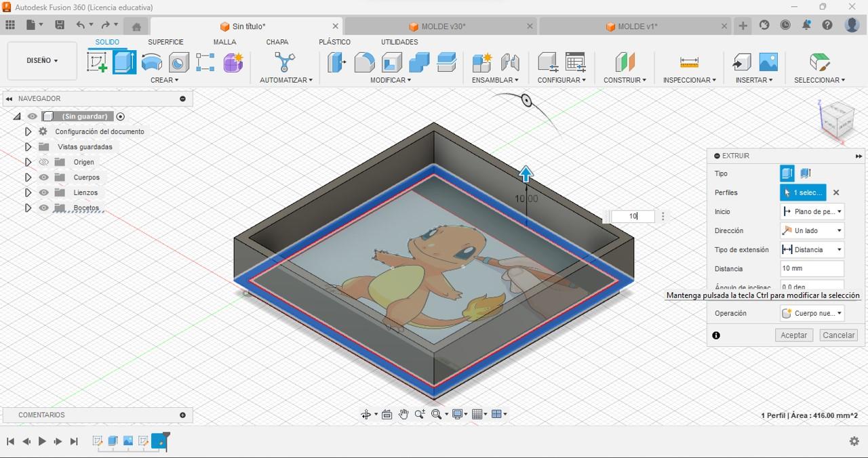Click the Perfiles 1 selec... button

click(803, 192)
